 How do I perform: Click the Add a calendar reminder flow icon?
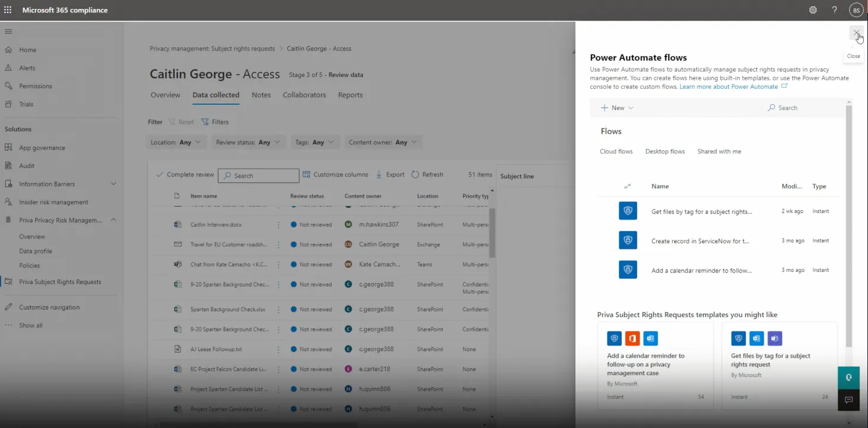point(628,270)
